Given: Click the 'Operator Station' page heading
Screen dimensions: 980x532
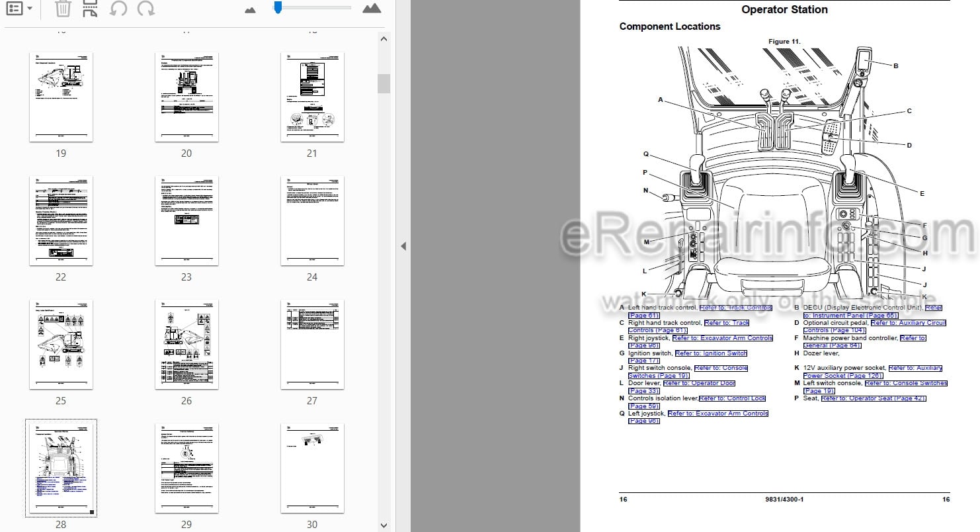Looking at the screenshot, I should [x=784, y=10].
